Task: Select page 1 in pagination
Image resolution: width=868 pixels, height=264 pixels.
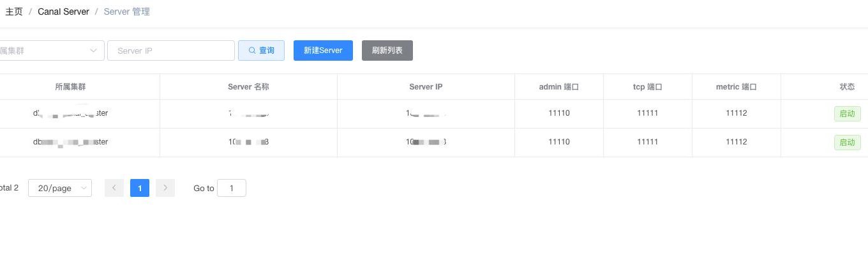Action: [140, 188]
